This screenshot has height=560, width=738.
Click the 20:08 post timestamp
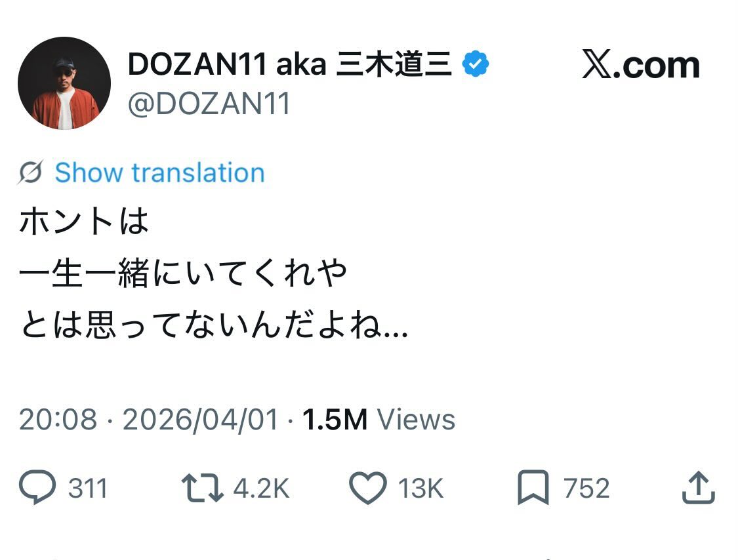(58, 420)
